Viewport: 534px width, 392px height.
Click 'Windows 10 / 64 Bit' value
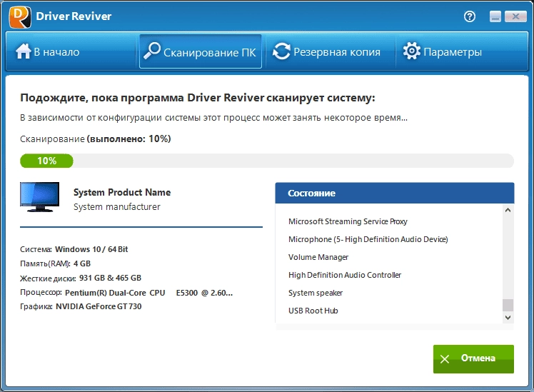click(91, 249)
